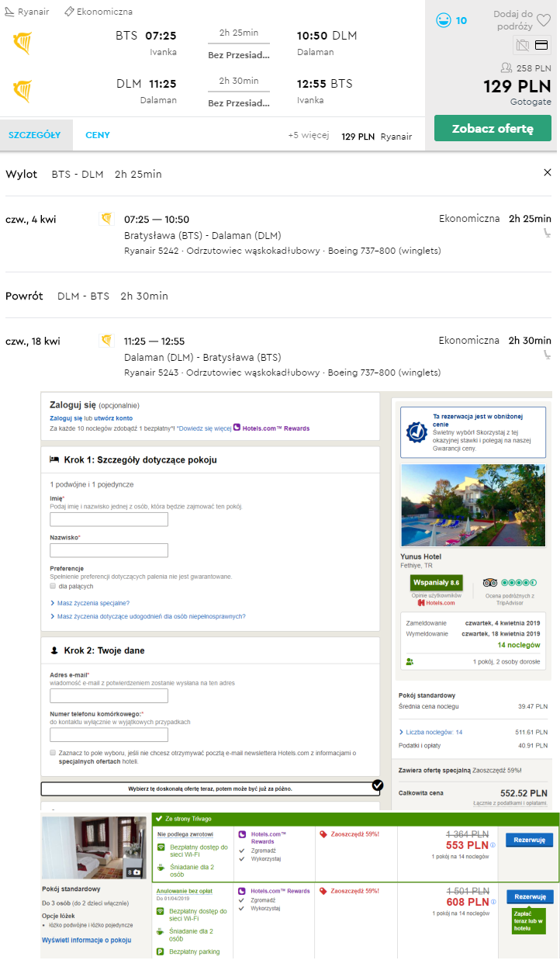Click the 'utwórz konto' link

[x=113, y=418]
